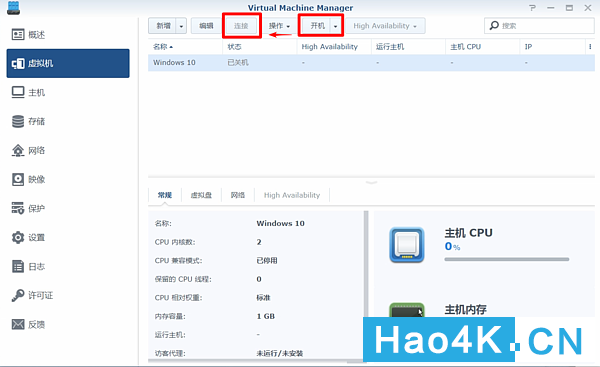Focus the 搜索 search field

(x=539, y=26)
